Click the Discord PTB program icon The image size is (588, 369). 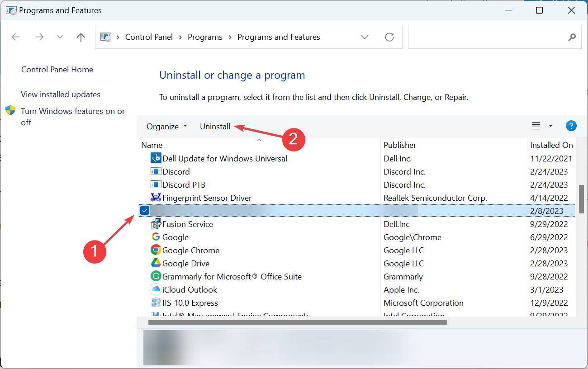[156, 184]
